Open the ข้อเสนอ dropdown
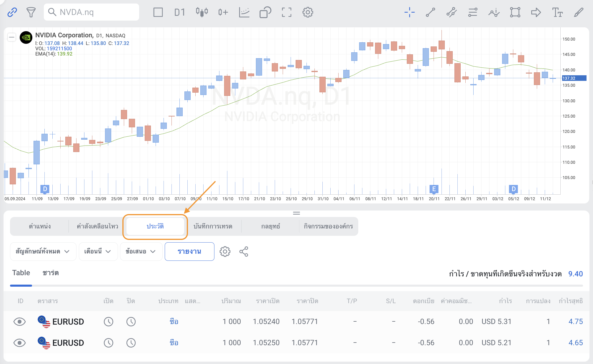The width and height of the screenshot is (593, 364). coord(141,252)
